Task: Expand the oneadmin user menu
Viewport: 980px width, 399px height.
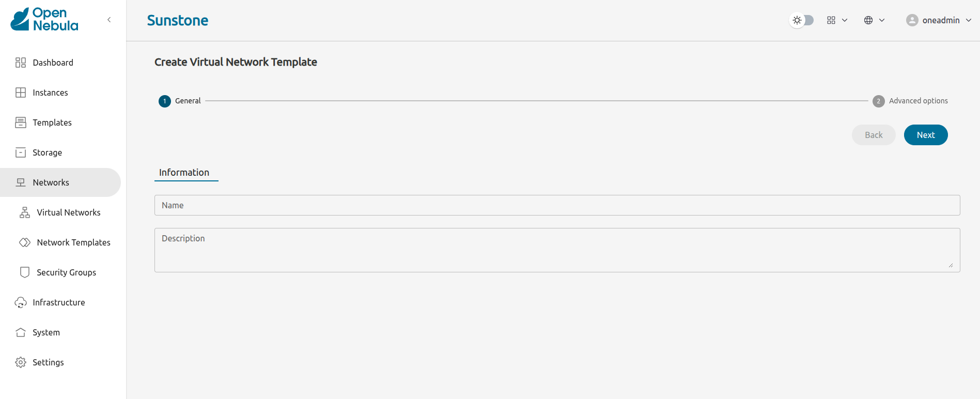Action: pos(939,20)
